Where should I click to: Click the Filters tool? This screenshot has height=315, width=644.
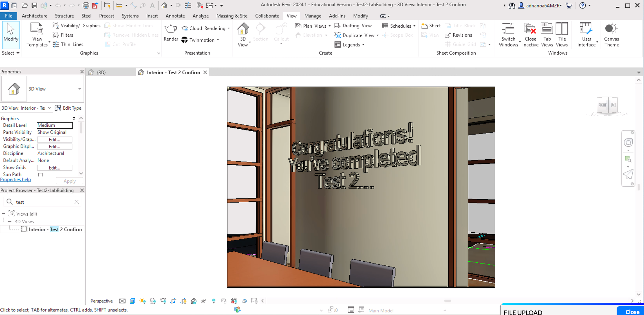[x=63, y=35]
